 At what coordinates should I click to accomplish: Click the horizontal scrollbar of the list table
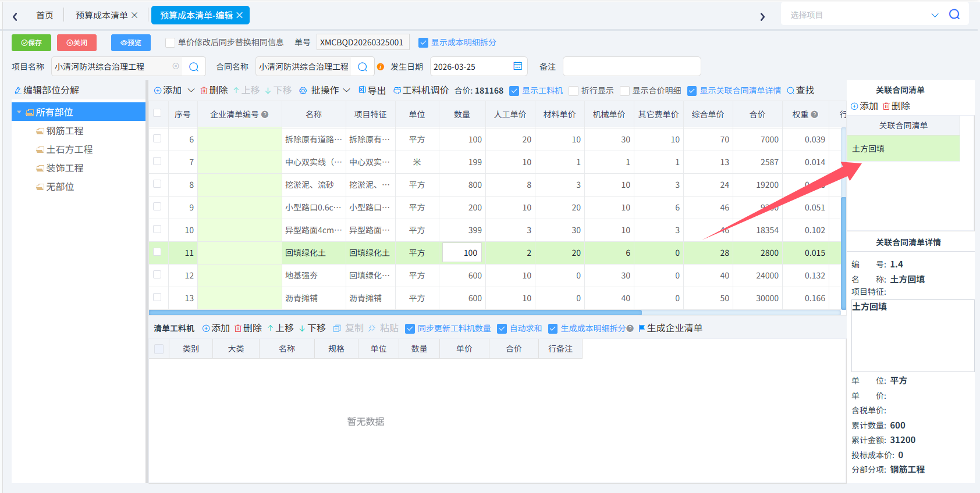point(395,312)
